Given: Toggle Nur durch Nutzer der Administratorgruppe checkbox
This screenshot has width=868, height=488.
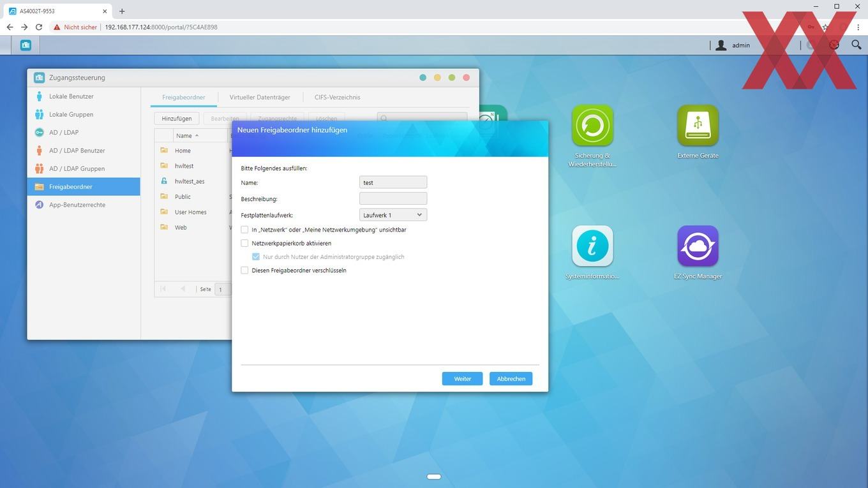Looking at the screenshot, I should [256, 256].
